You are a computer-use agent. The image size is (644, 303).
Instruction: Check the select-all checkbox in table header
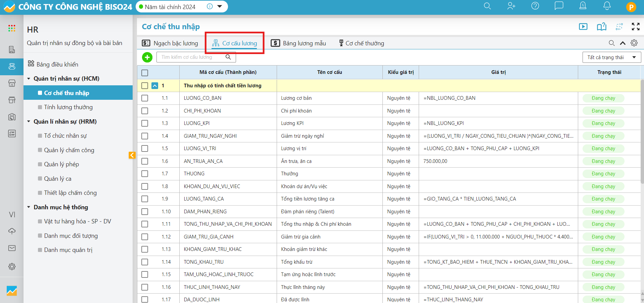145,73
